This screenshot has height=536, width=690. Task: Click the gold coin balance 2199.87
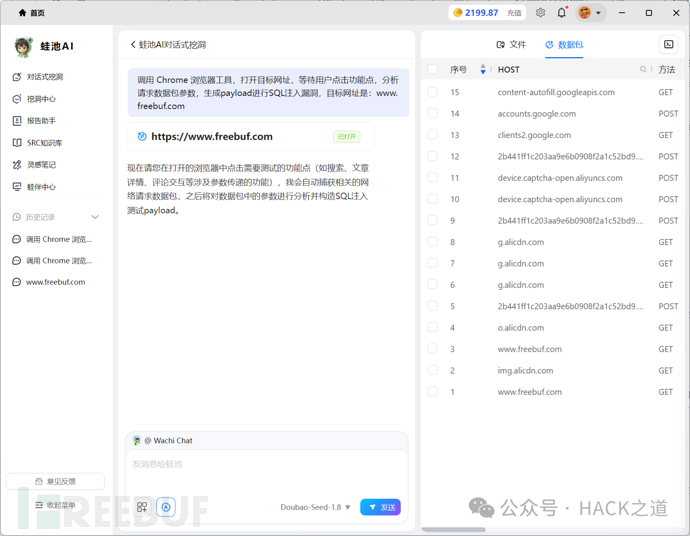click(x=476, y=13)
